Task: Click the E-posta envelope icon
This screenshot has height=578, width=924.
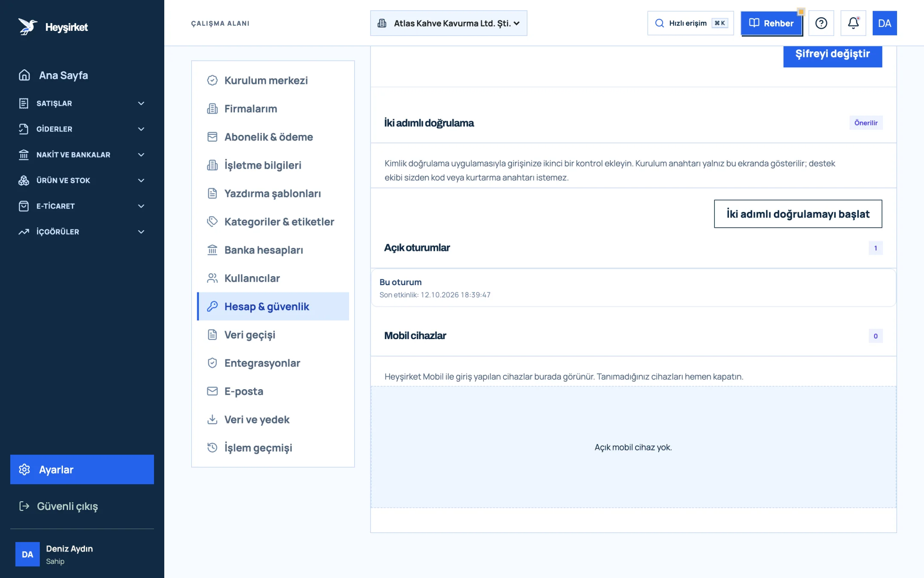Action: 212,391
